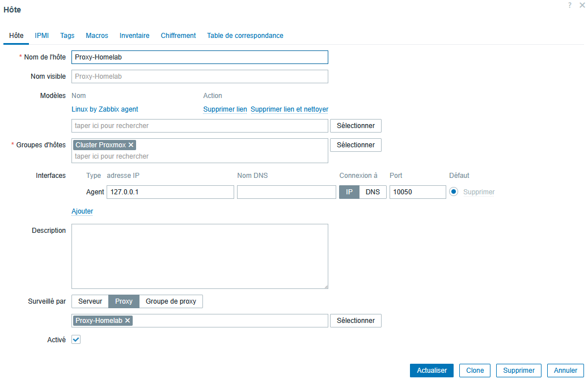This screenshot has height=383, width=588.
Task: Click inside the Nom DNS field
Action: (x=286, y=191)
